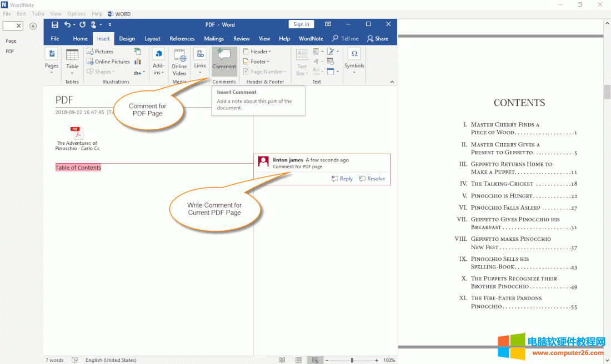Open the Mailings ribbon tab
This screenshot has width=611, height=364.
(x=214, y=38)
